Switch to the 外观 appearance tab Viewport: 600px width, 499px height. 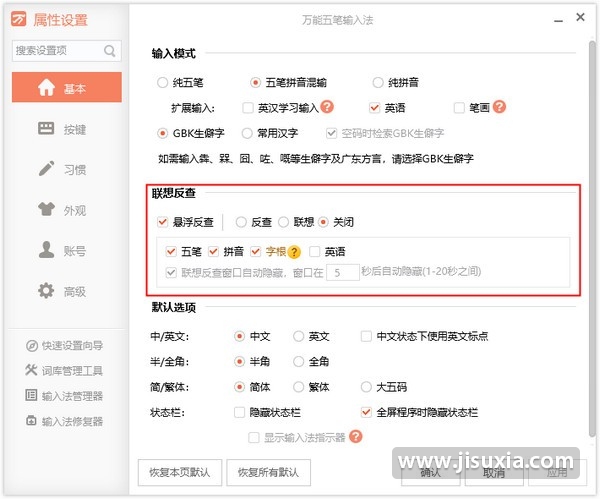67,210
